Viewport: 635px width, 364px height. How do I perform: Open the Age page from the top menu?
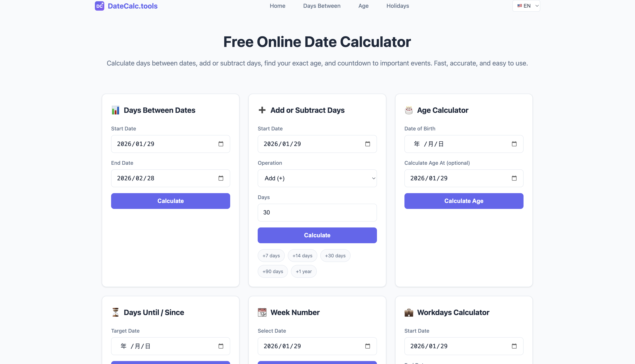pos(363,6)
